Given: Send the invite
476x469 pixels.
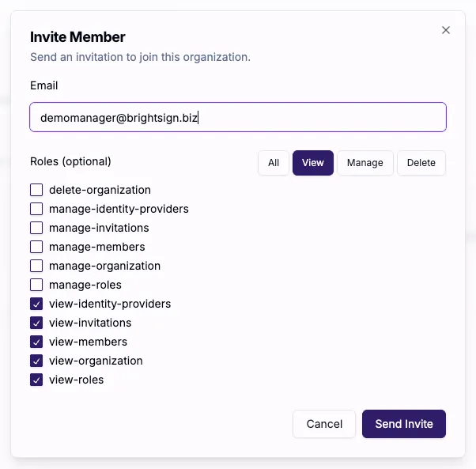Looking at the screenshot, I should click(404, 424).
